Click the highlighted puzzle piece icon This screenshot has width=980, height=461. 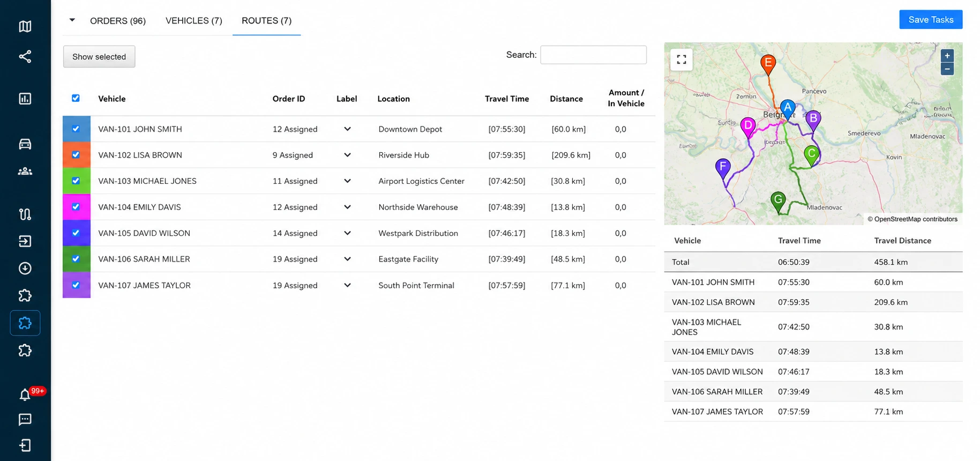pos(25,323)
